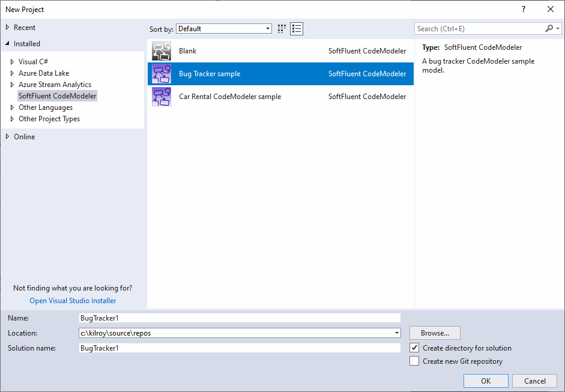Select SoftFluent CodeModeler in tree
The width and height of the screenshot is (565, 392).
coord(57,96)
